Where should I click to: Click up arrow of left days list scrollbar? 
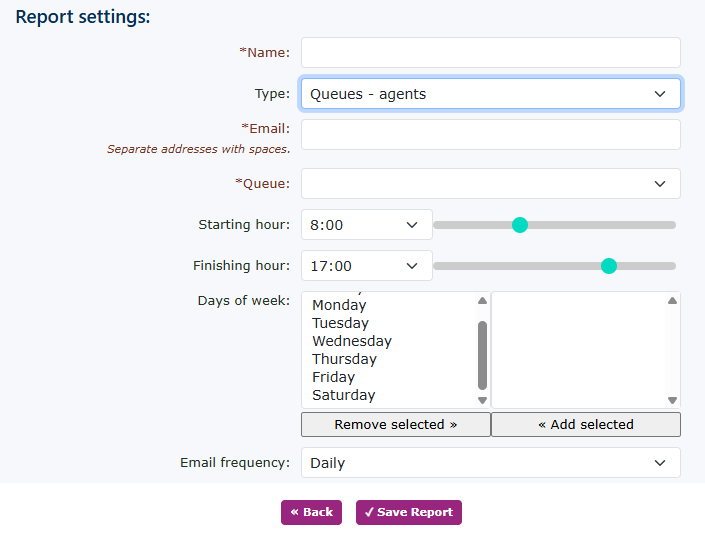(482, 301)
